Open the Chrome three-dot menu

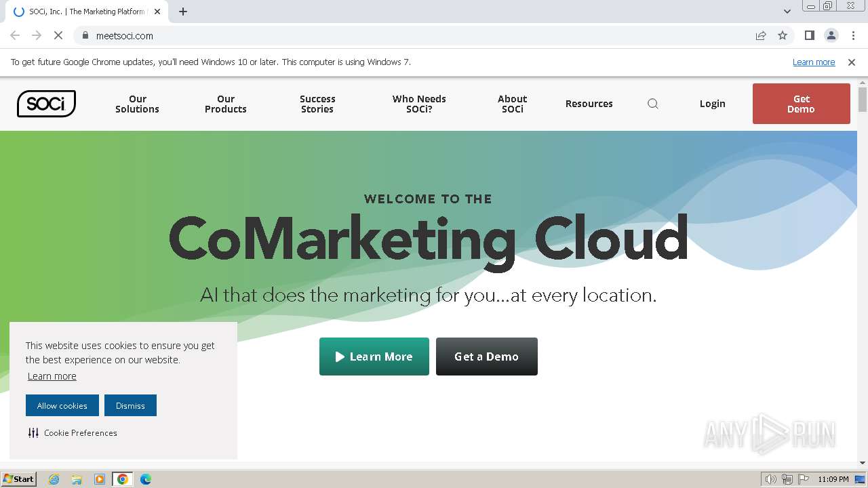(x=853, y=36)
